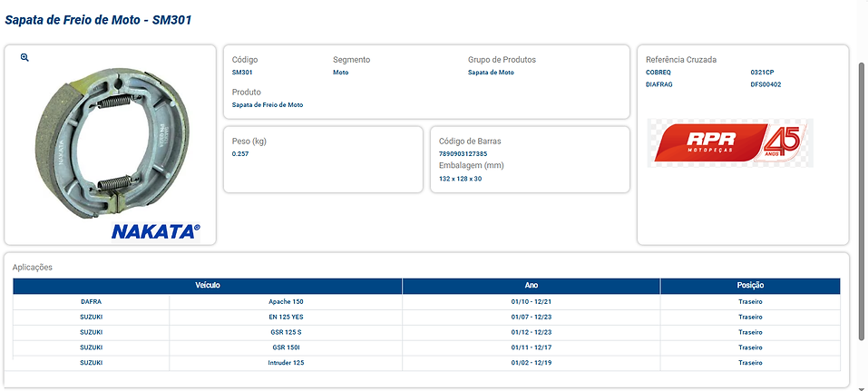Screen dimensions: 868x391
Task: Click the Código de Barras label
Action: tap(470, 142)
